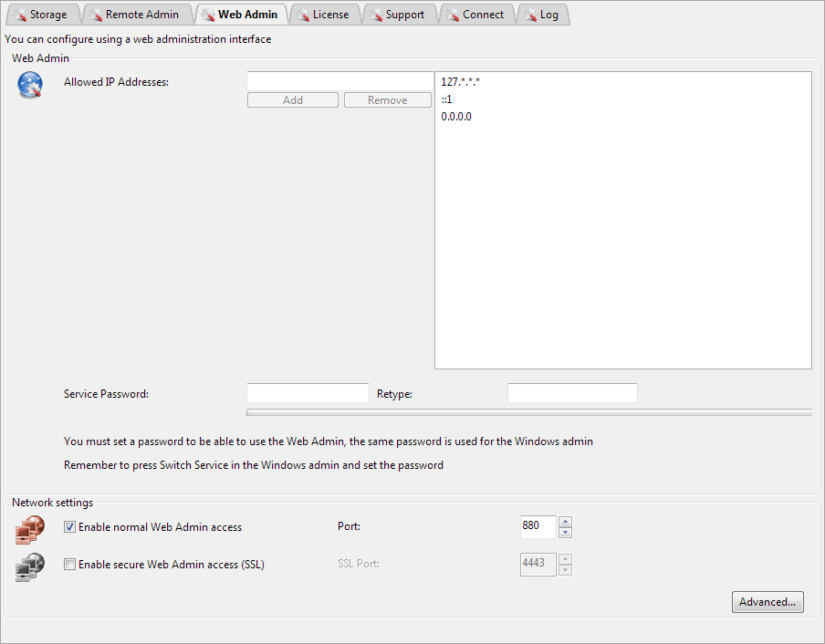This screenshot has width=825, height=644.
Task: Increase the Port value with up arrow
Action: [565, 522]
